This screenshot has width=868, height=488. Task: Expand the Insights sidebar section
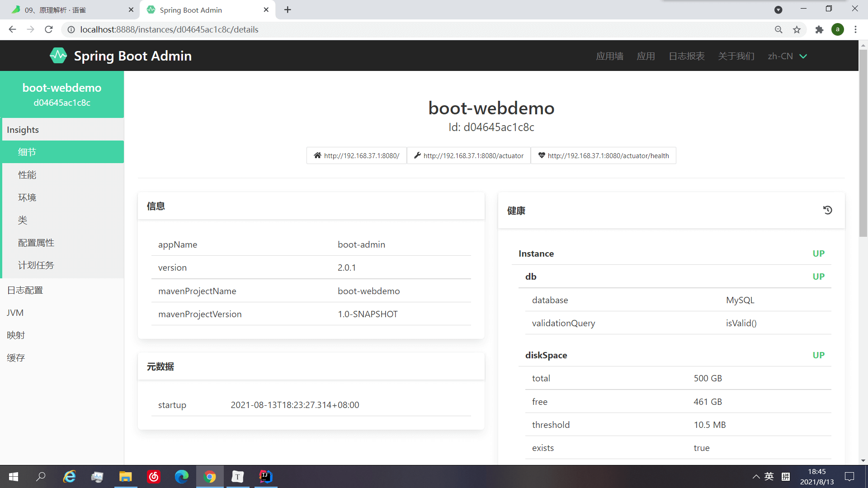(23, 130)
